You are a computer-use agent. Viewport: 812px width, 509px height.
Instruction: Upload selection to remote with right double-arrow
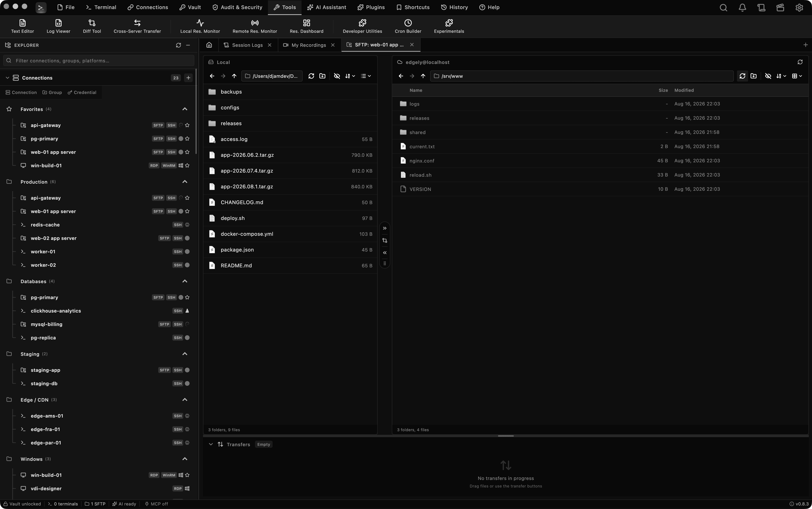click(x=384, y=228)
